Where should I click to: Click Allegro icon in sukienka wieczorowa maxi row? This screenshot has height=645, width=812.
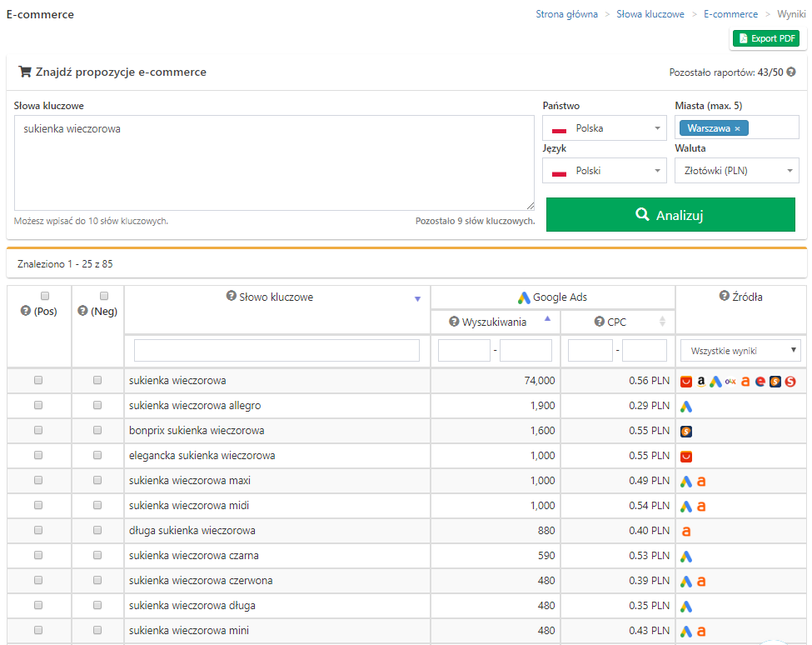(x=701, y=481)
